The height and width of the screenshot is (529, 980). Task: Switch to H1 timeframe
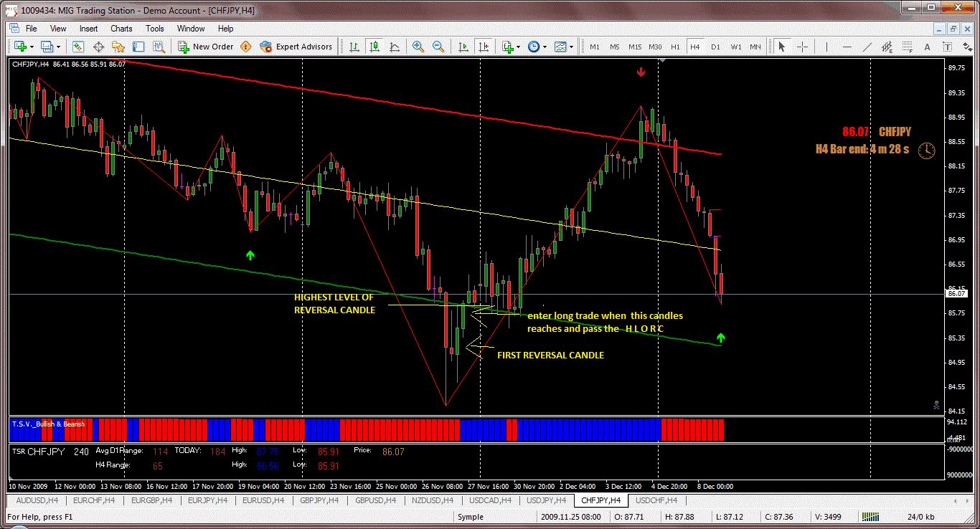675,47
